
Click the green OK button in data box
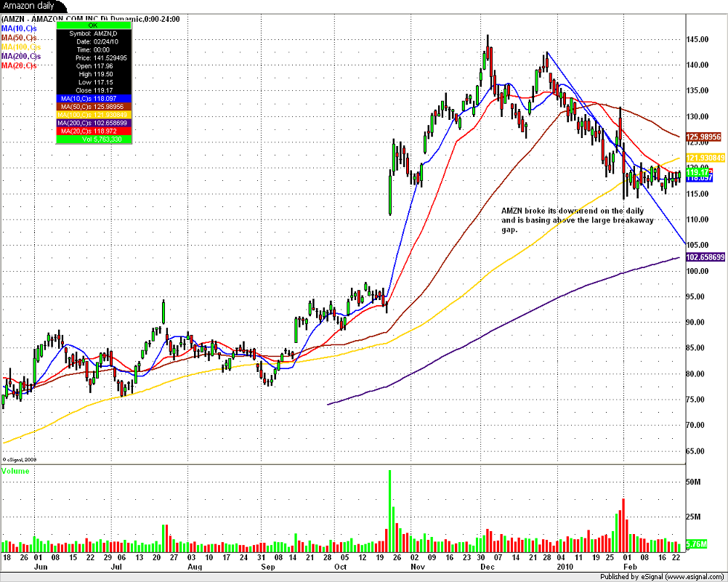tap(93, 25)
